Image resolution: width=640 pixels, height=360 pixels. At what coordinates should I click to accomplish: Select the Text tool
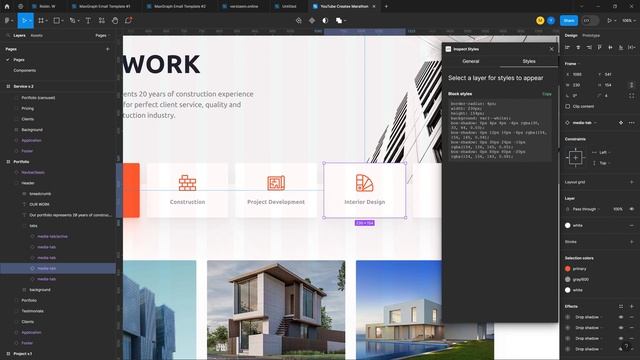(88, 20)
